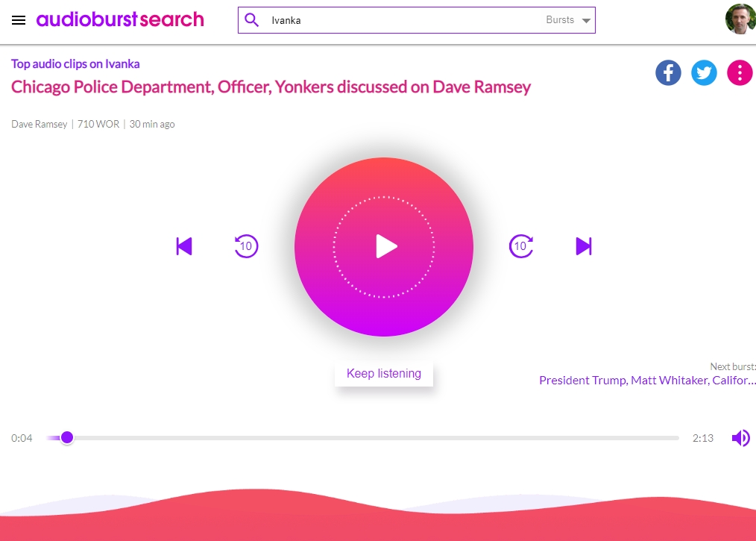756x541 pixels.
Task: Click the 30 min ago timestamp
Action: (x=152, y=124)
